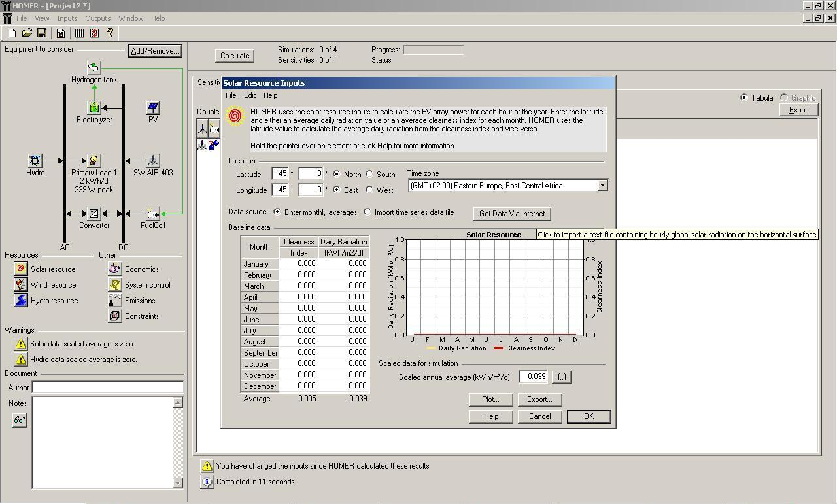
Task: Select Graphic results view radio
Action: (x=783, y=97)
